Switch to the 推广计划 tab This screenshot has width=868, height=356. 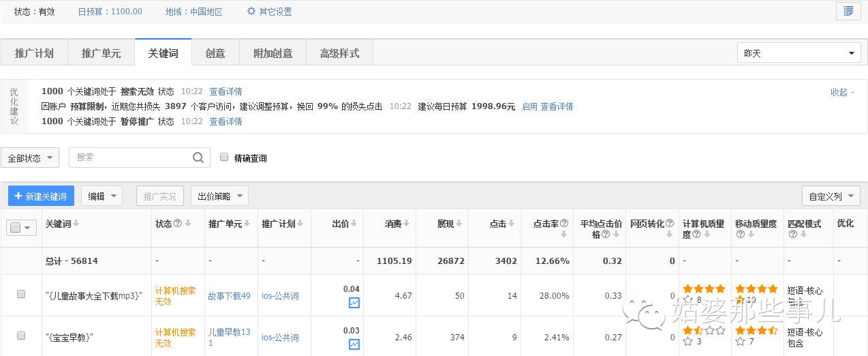click(34, 53)
